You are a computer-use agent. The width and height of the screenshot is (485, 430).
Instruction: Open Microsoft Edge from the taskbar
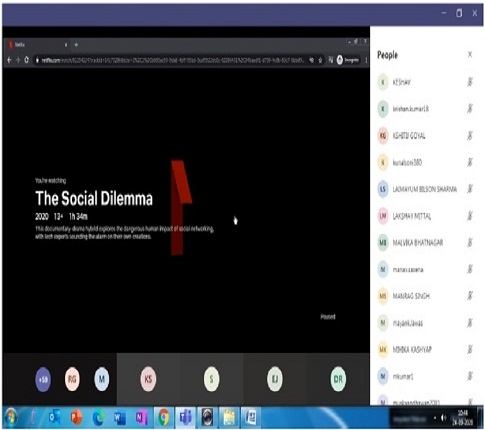[98, 417]
